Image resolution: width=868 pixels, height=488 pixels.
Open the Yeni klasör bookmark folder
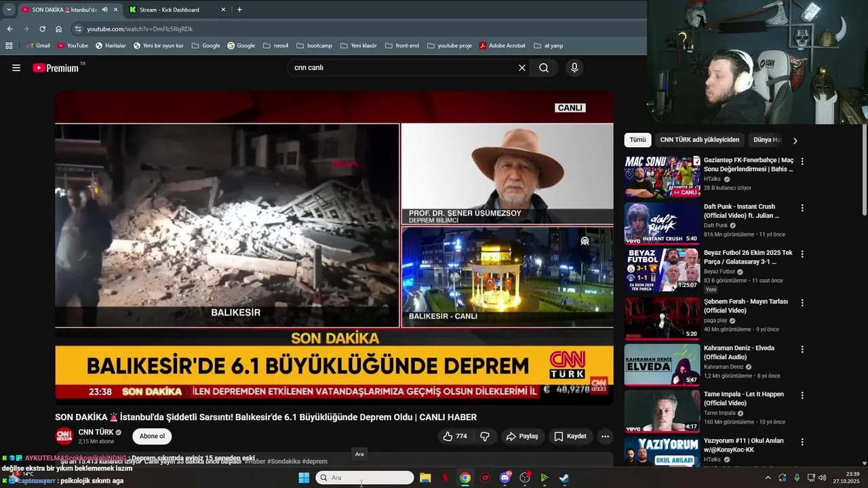coord(358,45)
